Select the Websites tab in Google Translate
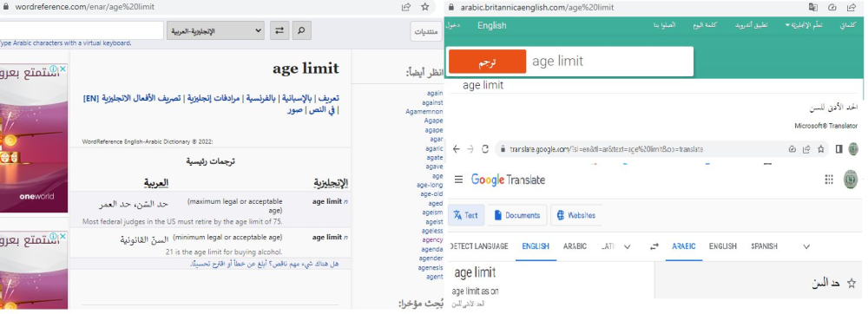Viewport: 868px width, 314px height. (x=576, y=215)
